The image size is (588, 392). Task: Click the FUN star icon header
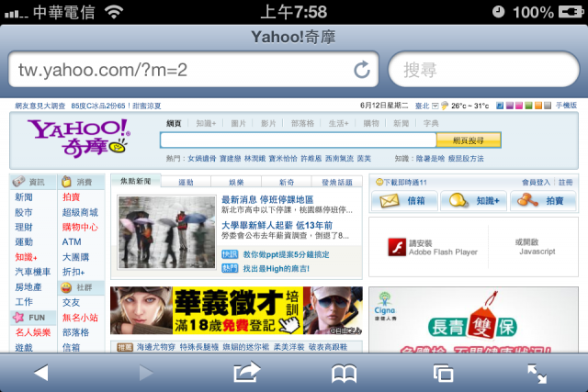[x=18, y=318]
